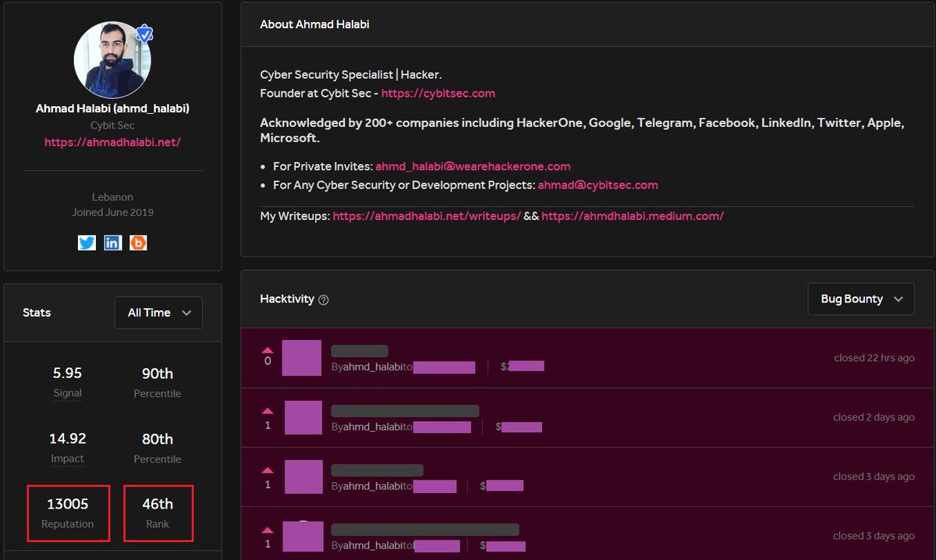Click the 'closed 2 days ago' timestamp
This screenshot has height=560, width=936.
[874, 417]
